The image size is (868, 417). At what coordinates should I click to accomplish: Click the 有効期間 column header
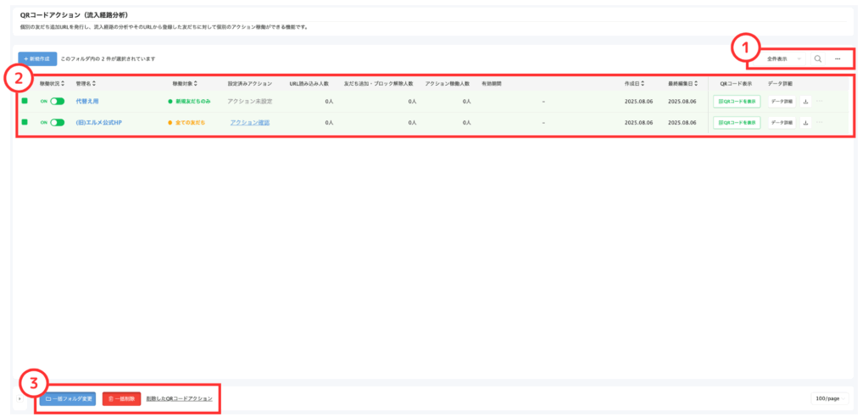coord(491,84)
